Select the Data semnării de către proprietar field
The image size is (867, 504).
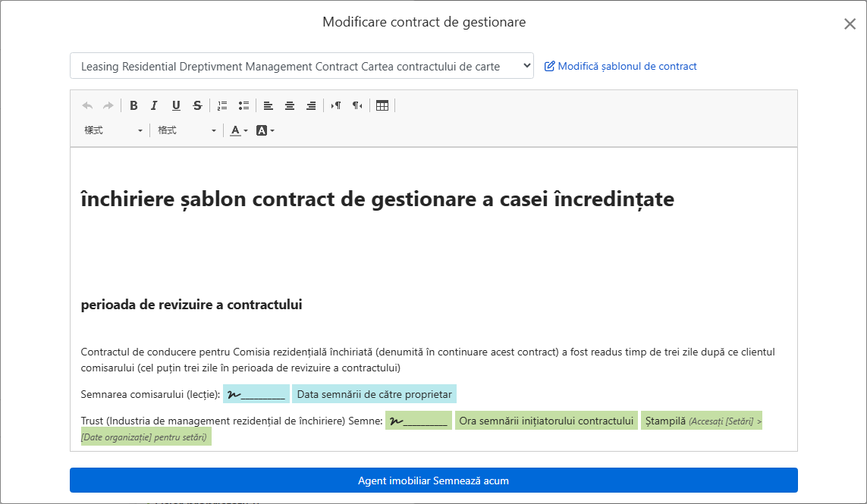375,394
